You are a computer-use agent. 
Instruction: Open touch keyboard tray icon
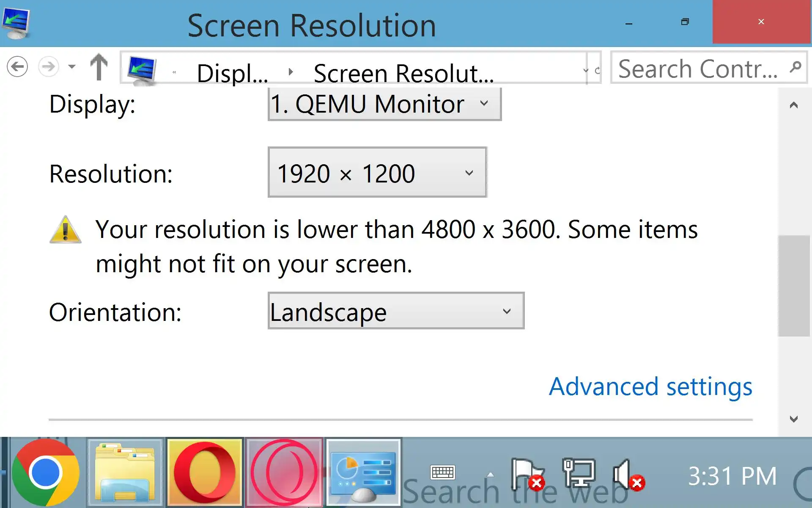click(442, 472)
